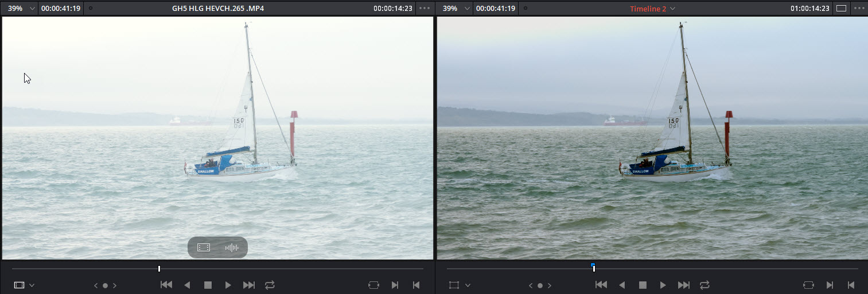This screenshot has width=868, height=294.
Task: Open source viewer options three-dot menu
Action: coord(425,9)
